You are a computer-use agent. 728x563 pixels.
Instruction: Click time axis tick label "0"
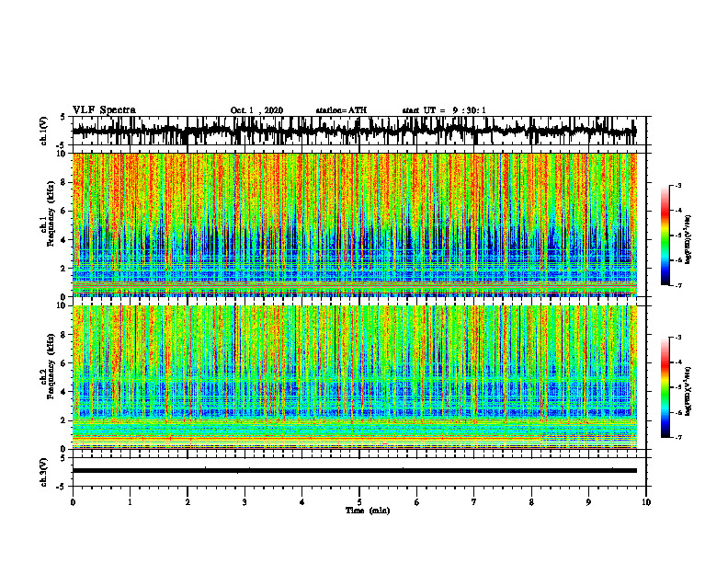73,502
